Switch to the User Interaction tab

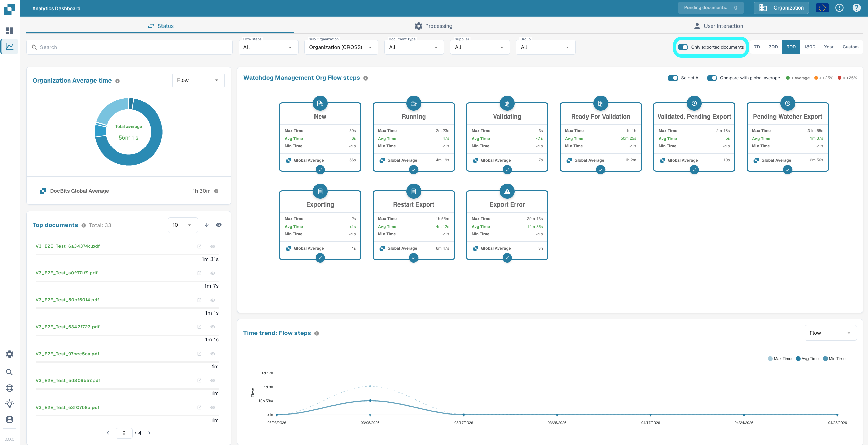click(718, 26)
